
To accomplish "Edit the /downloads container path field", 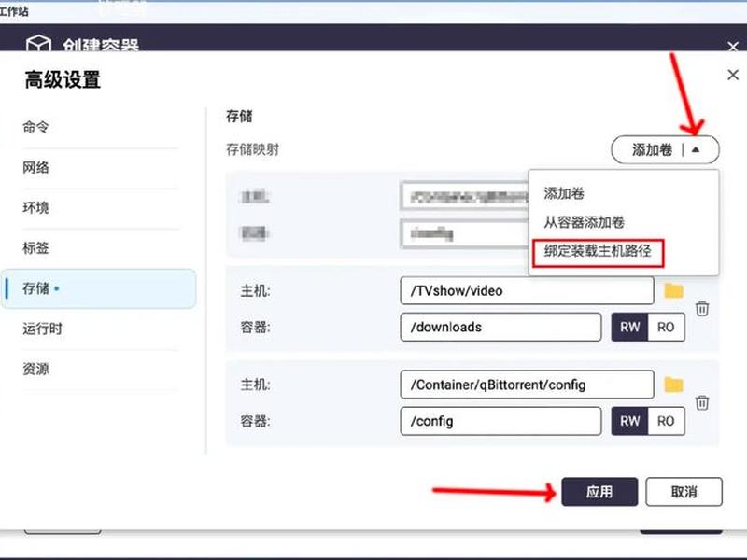I will (x=500, y=328).
